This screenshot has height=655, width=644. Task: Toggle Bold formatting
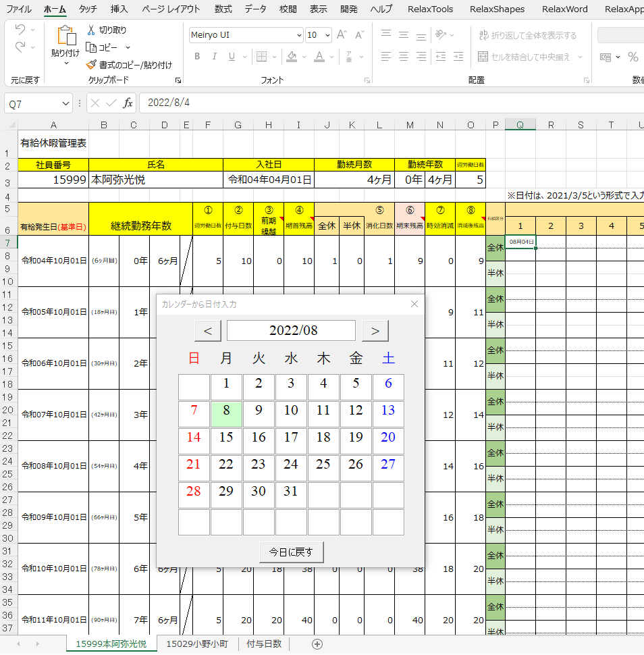[x=197, y=57]
